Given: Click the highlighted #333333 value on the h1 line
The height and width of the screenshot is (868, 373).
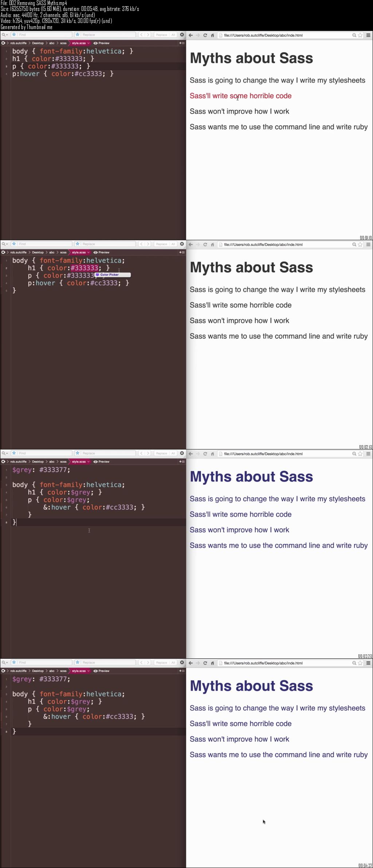Looking at the screenshot, I should pos(84,268).
